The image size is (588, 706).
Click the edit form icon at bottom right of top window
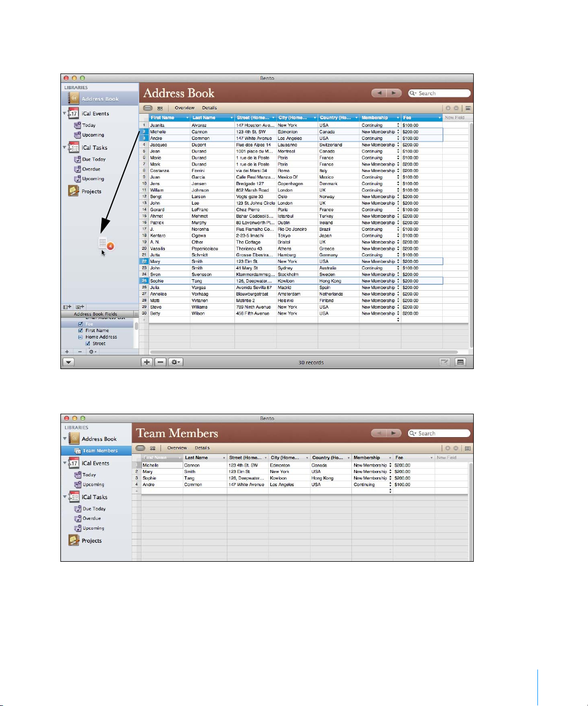point(445,362)
